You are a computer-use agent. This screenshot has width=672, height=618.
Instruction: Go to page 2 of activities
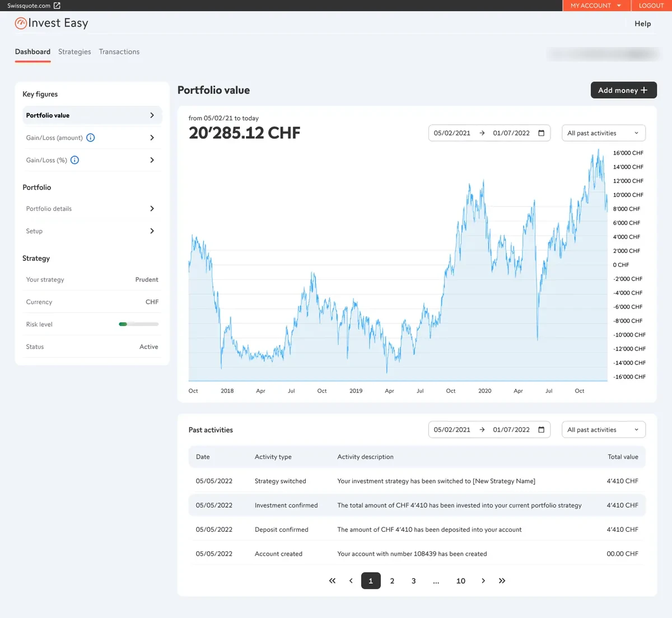[x=392, y=581]
